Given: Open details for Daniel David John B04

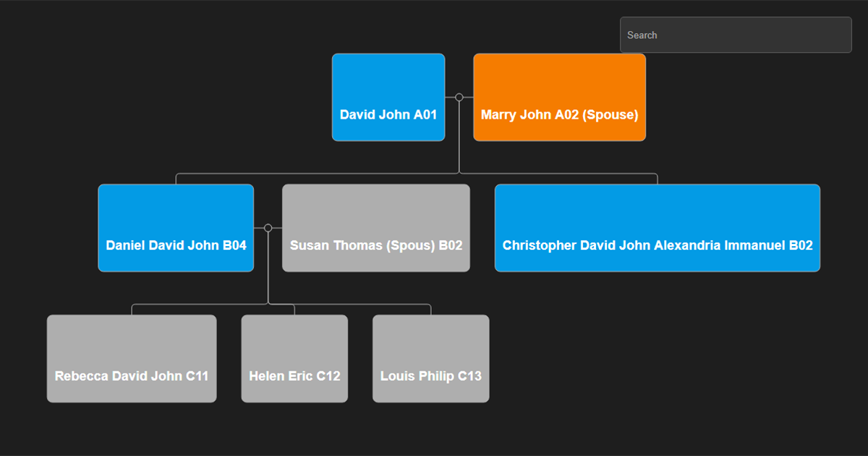Looking at the screenshot, I should coord(176,227).
